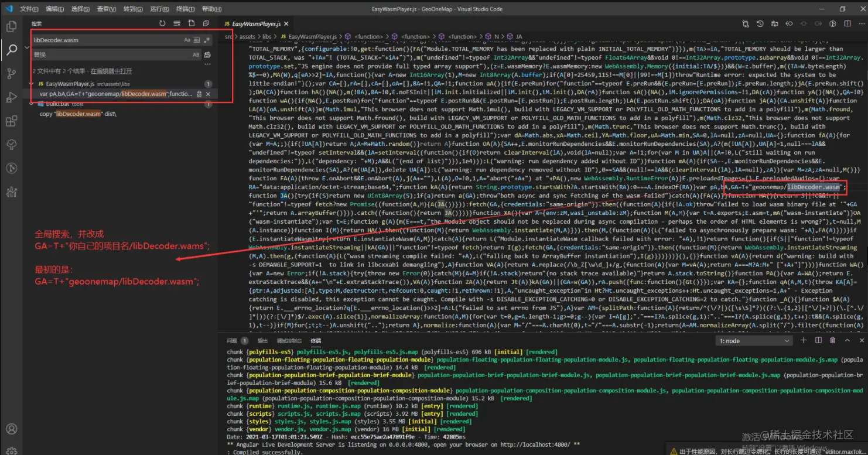Toggle Preserve Case in replace box
Screen dimensions: 868x455
pyautogui.click(x=196, y=54)
